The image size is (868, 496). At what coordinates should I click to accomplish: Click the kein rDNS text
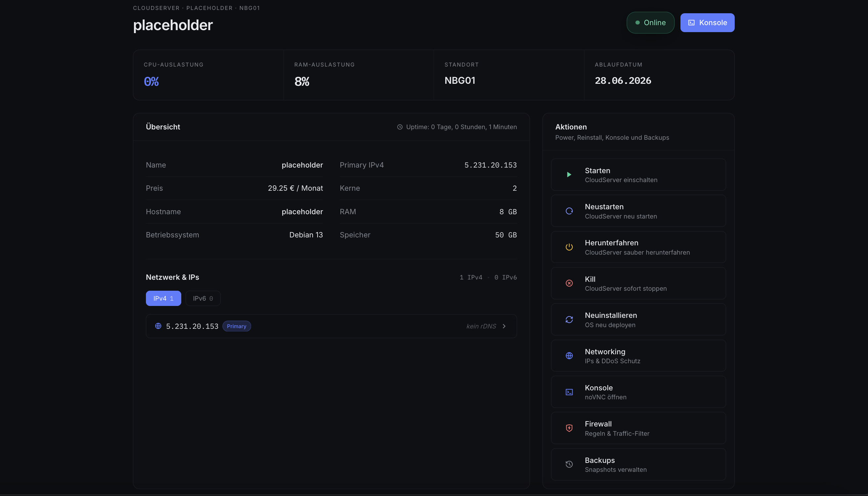pyautogui.click(x=481, y=326)
